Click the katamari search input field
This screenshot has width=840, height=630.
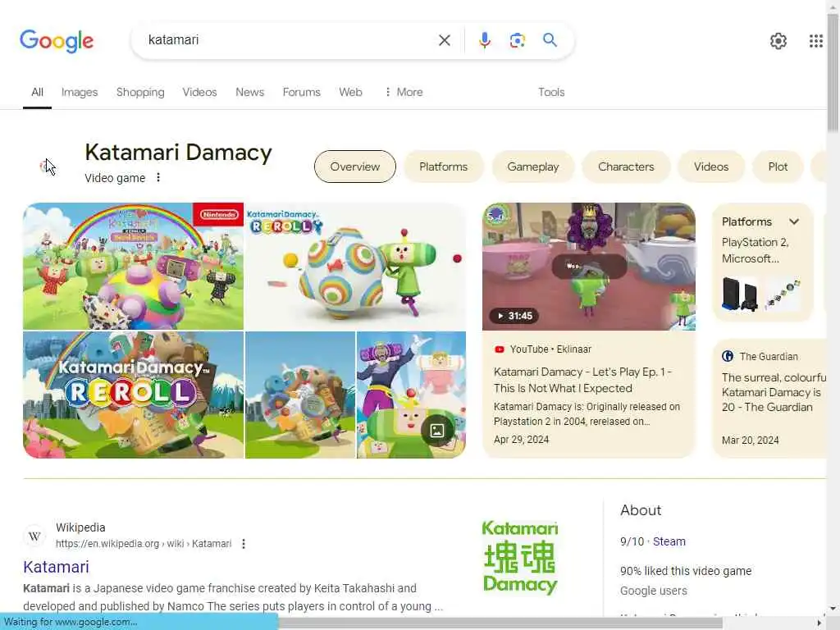[x=290, y=40]
